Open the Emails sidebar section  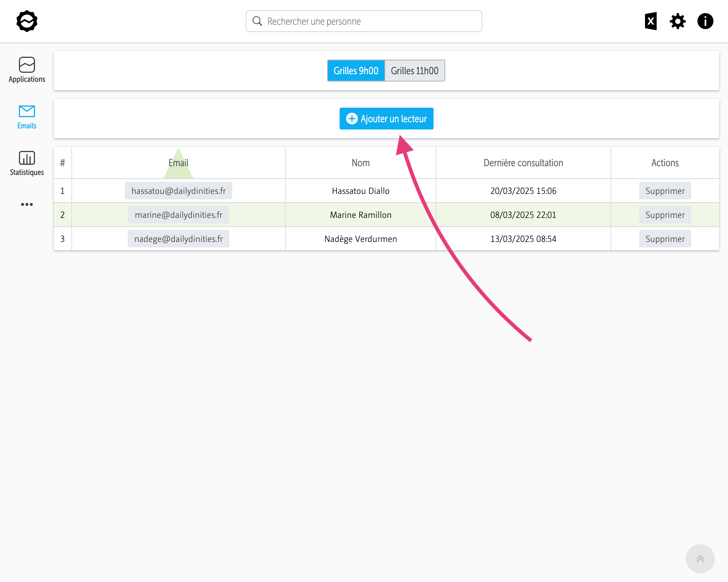point(27,116)
